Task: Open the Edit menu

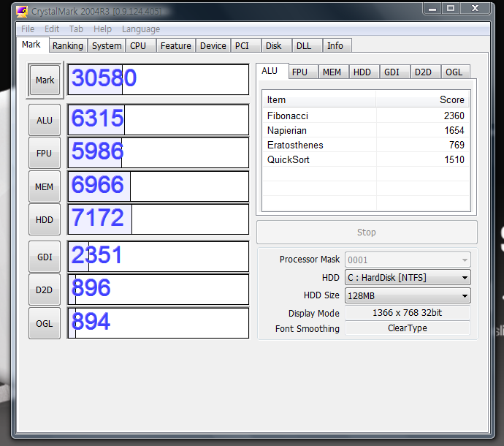Action: (x=52, y=29)
